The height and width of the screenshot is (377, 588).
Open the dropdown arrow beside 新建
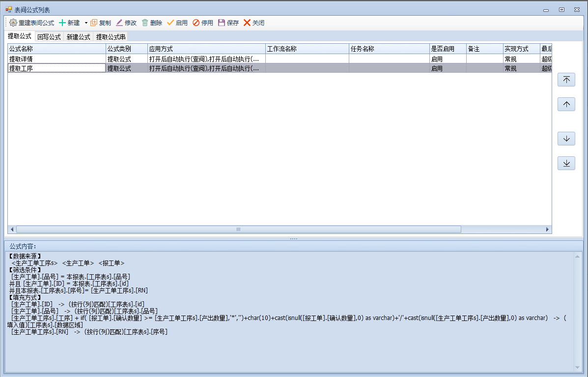85,23
